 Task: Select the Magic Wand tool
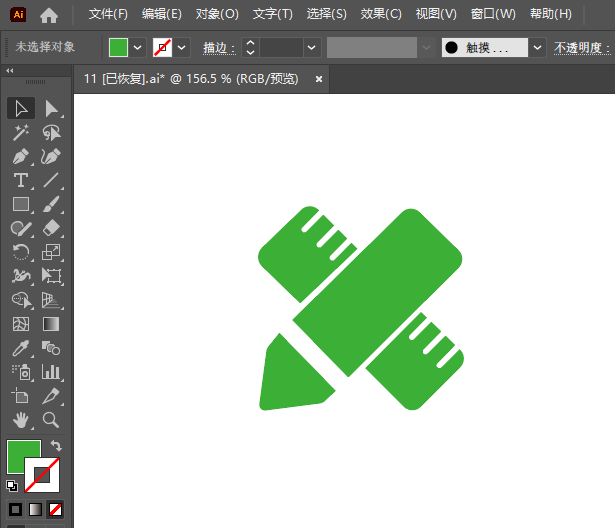coord(20,133)
